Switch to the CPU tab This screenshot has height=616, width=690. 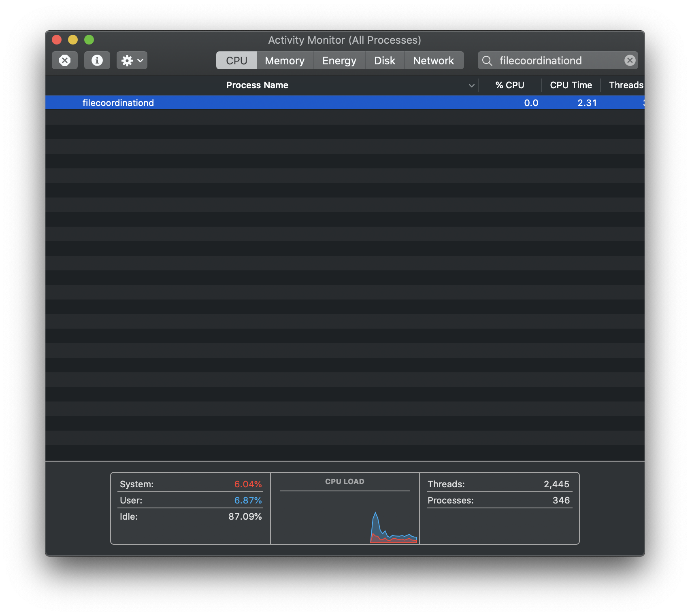(x=236, y=60)
